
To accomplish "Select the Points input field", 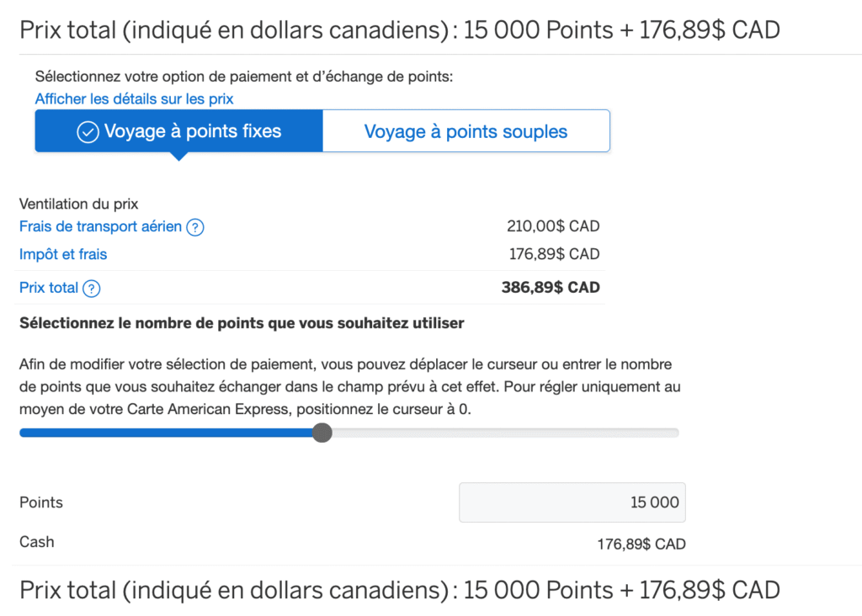I will [572, 502].
